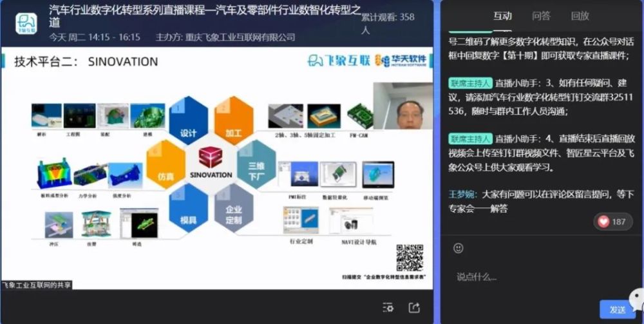Click the 板料成型分析 thumbnail image

coord(54,173)
